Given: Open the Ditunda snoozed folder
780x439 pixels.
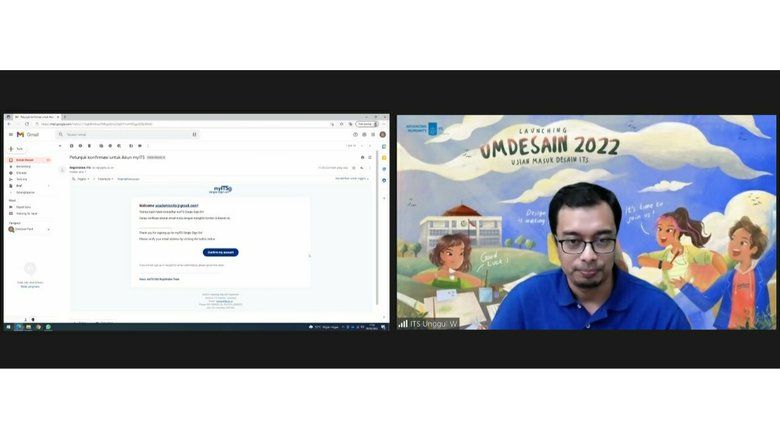Looking at the screenshot, I should pos(21,173).
